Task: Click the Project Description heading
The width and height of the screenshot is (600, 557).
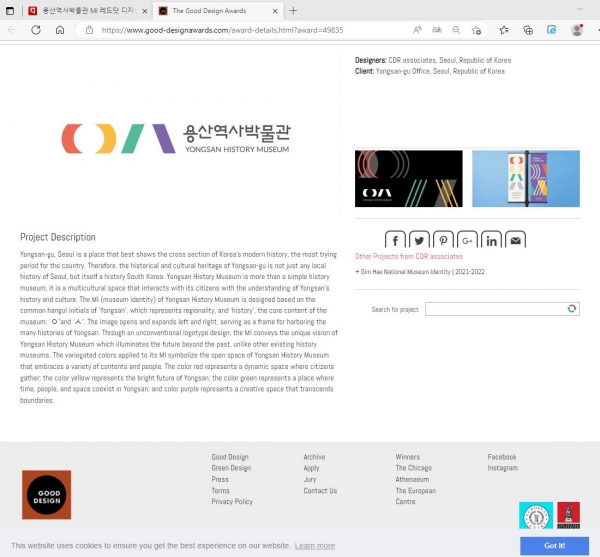Action: click(58, 237)
